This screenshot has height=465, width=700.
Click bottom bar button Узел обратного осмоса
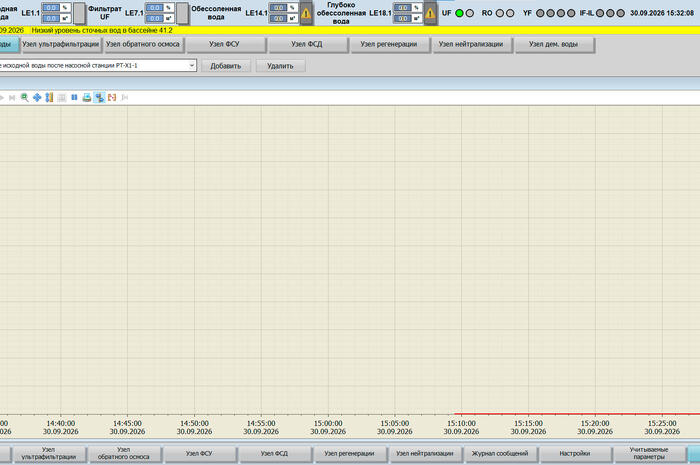[x=124, y=453]
